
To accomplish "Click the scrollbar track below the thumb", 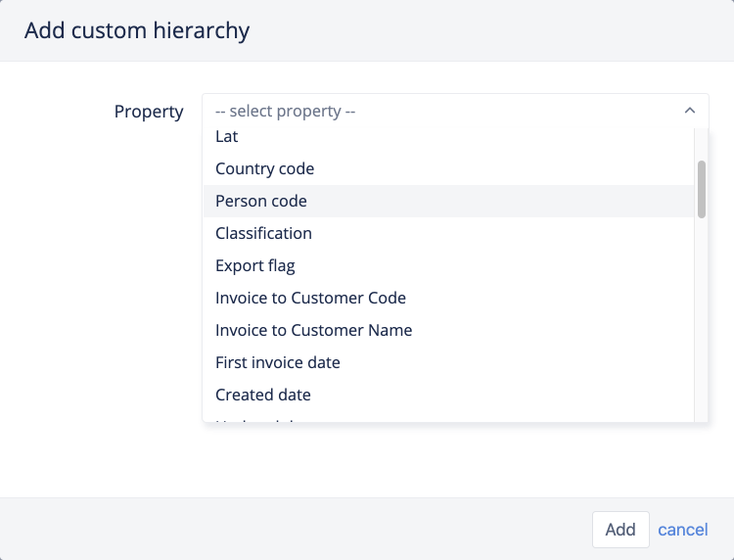I will coord(702,323).
